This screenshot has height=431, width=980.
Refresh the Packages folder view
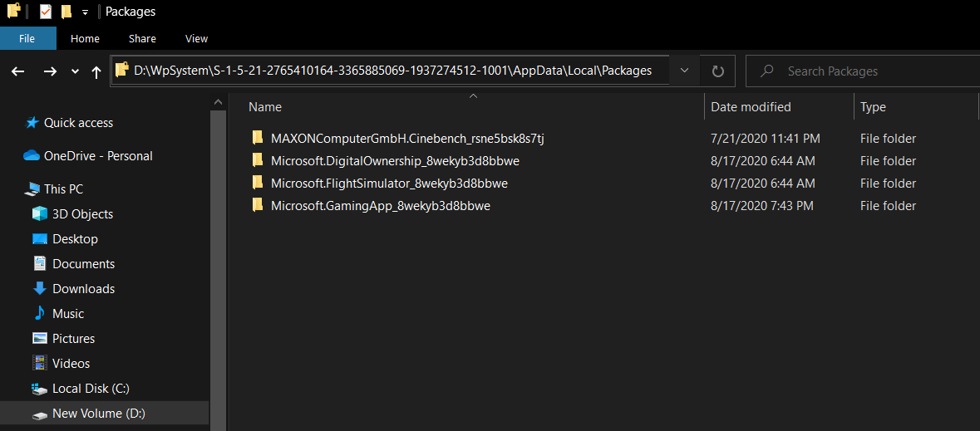[x=717, y=71]
